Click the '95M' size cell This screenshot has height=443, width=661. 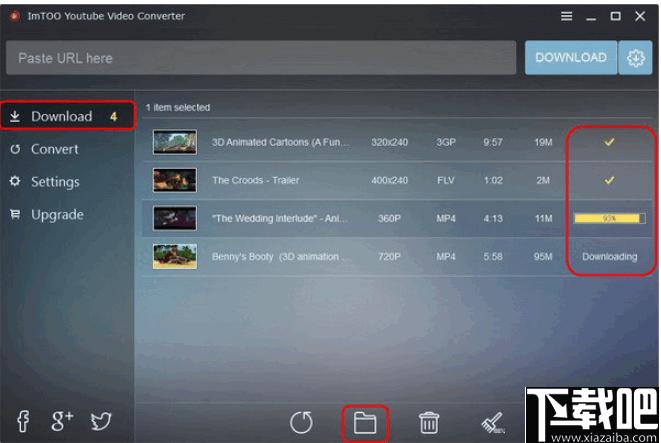(x=543, y=256)
